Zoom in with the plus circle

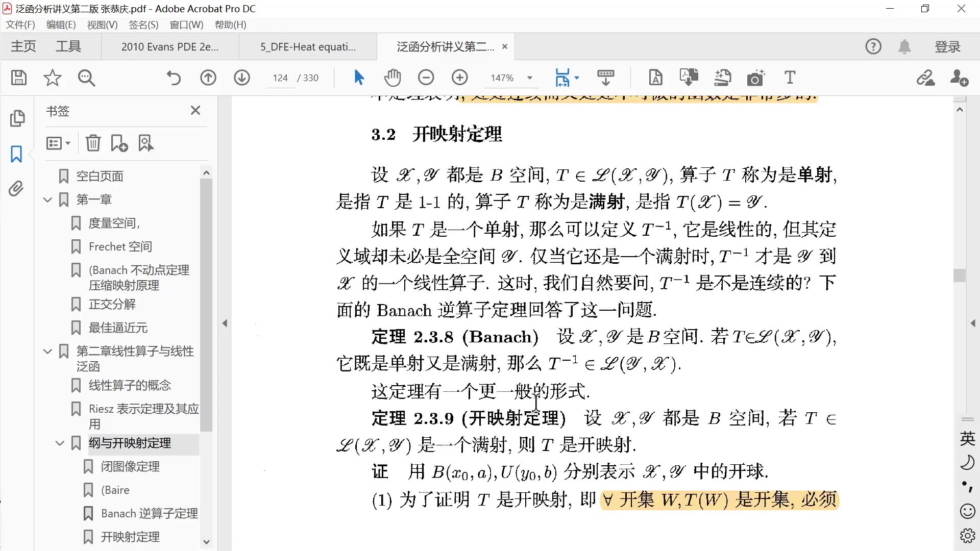click(x=460, y=78)
